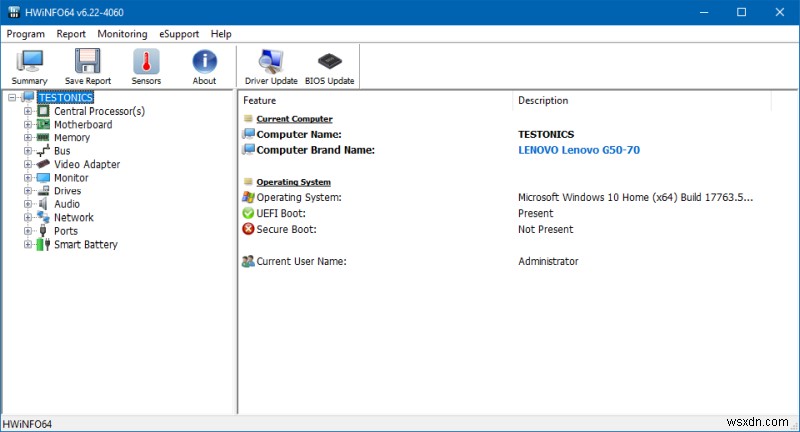Expand the Central Processor(s) node

28,111
